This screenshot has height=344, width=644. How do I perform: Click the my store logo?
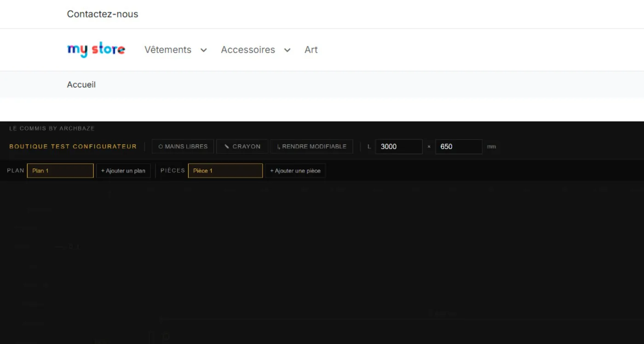tap(96, 50)
